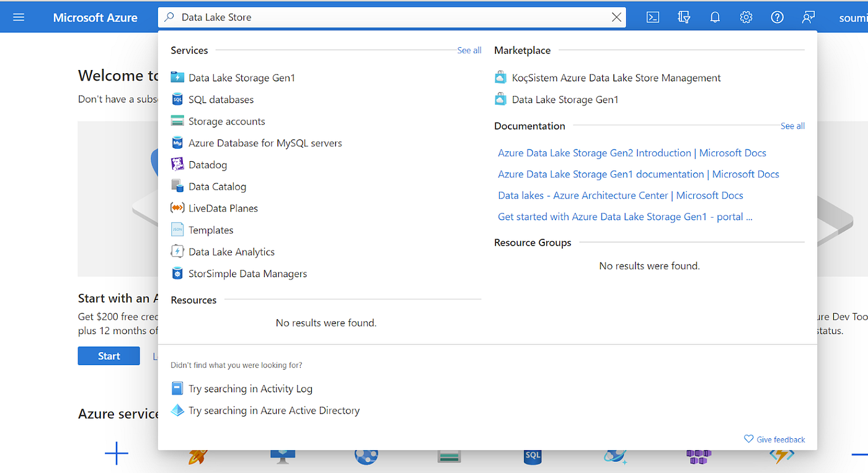This screenshot has width=868, height=473.
Task: Click the Start free trial button
Action: pos(108,356)
